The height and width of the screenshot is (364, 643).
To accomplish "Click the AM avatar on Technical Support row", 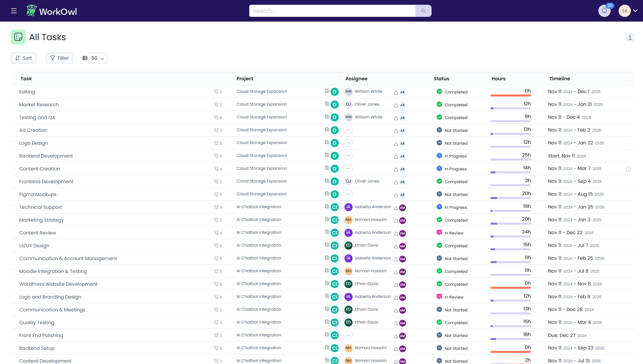I will click(x=402, y=208).
